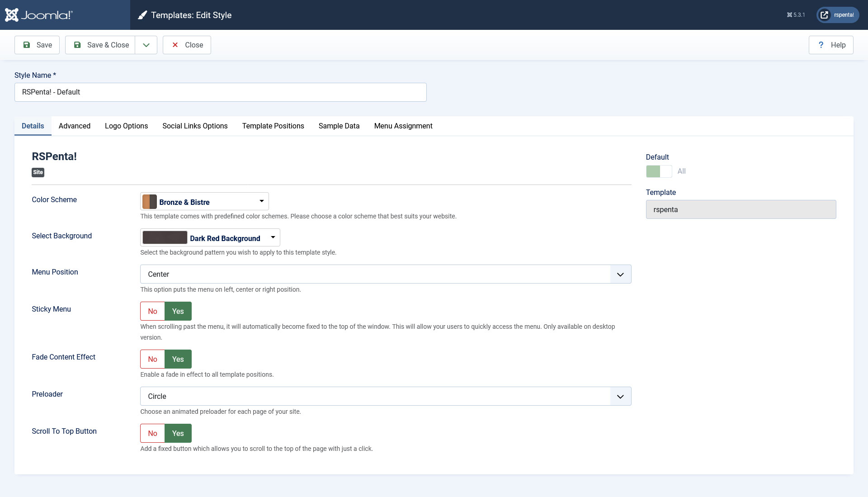Click the paintbrush icon beside Templates title

click(142, 15)
